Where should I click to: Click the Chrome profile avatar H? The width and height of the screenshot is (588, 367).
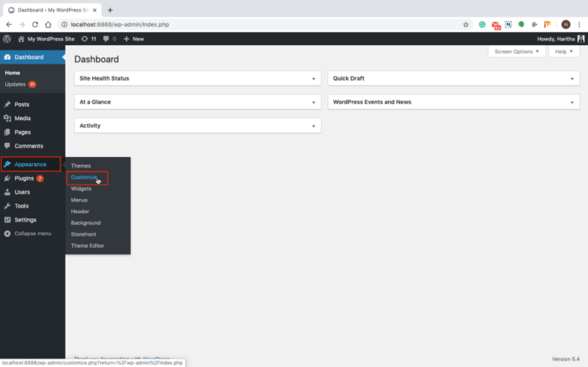(565, 24)
